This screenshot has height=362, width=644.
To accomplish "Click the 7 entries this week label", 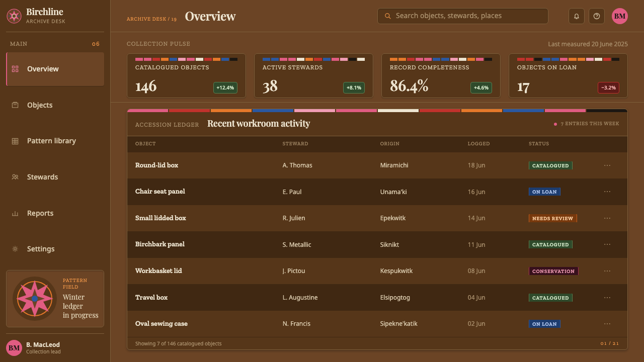I will pos(587,124).
